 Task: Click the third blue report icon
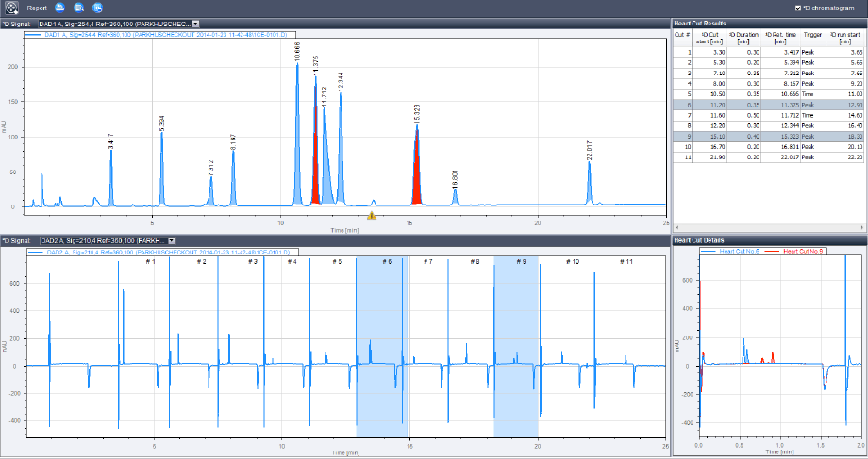pos(97,8)
